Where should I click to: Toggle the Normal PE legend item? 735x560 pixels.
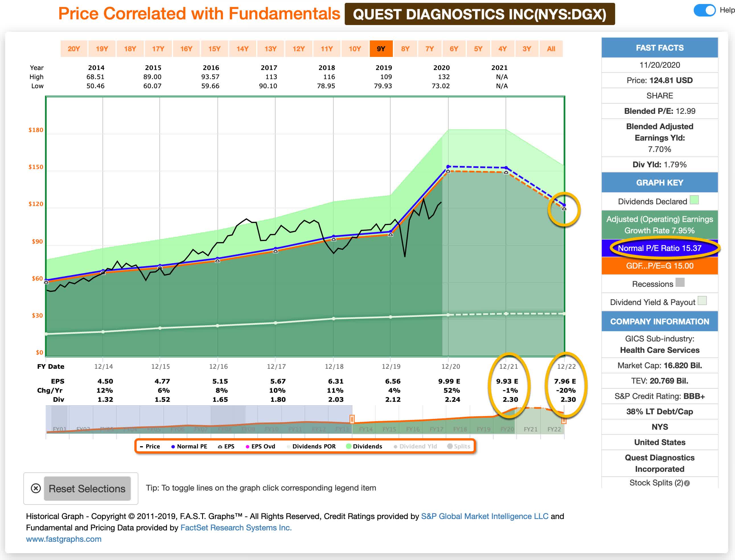pyautogui.click(x=189, y=446)
